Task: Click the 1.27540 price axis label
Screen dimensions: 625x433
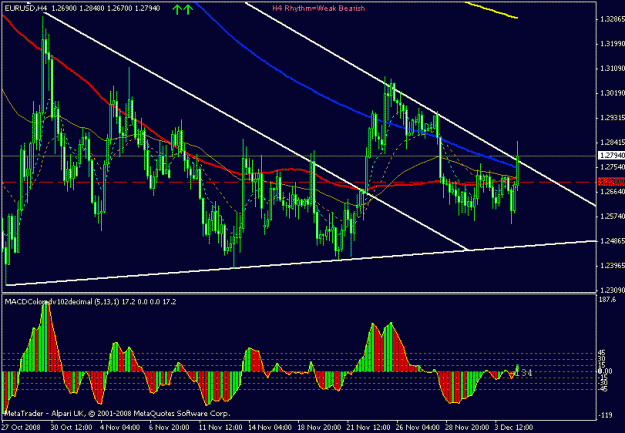Action: (612, 167)
